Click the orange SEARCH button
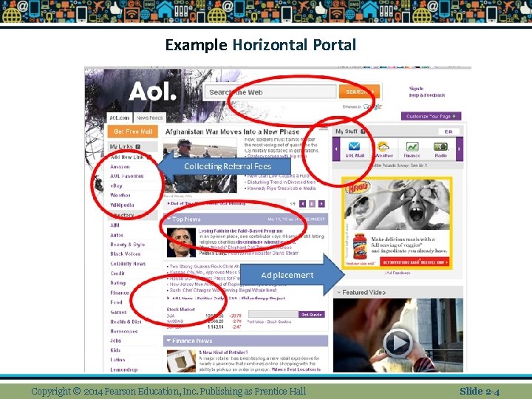 pos(359,92)
